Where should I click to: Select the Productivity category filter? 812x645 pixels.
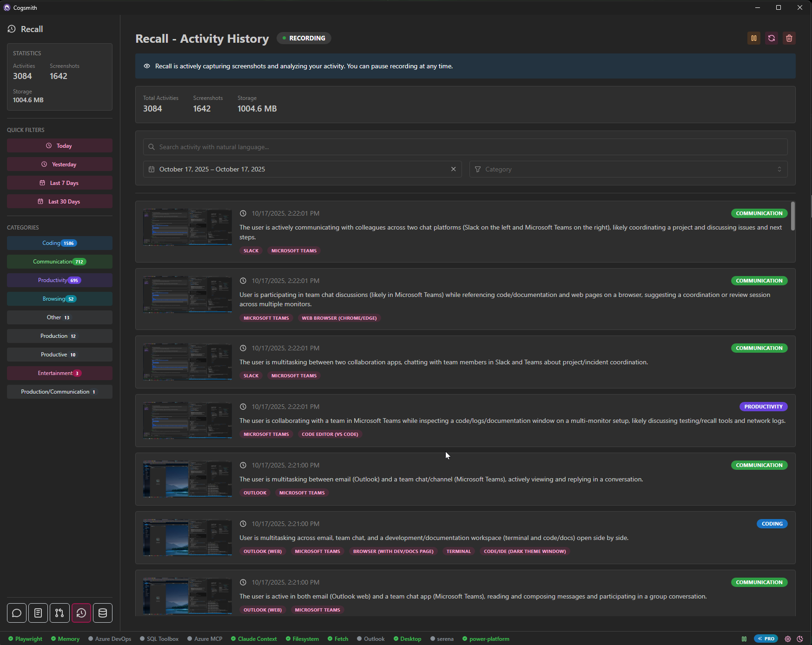coord(59,280)
